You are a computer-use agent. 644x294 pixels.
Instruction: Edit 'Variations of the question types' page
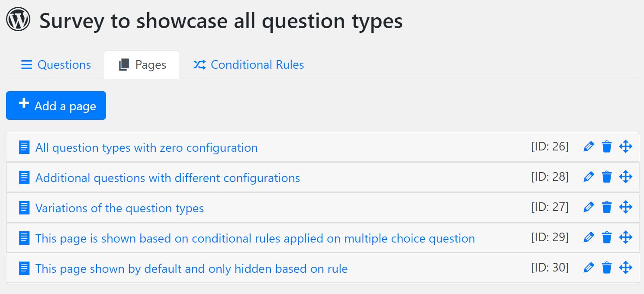(589, 207)
